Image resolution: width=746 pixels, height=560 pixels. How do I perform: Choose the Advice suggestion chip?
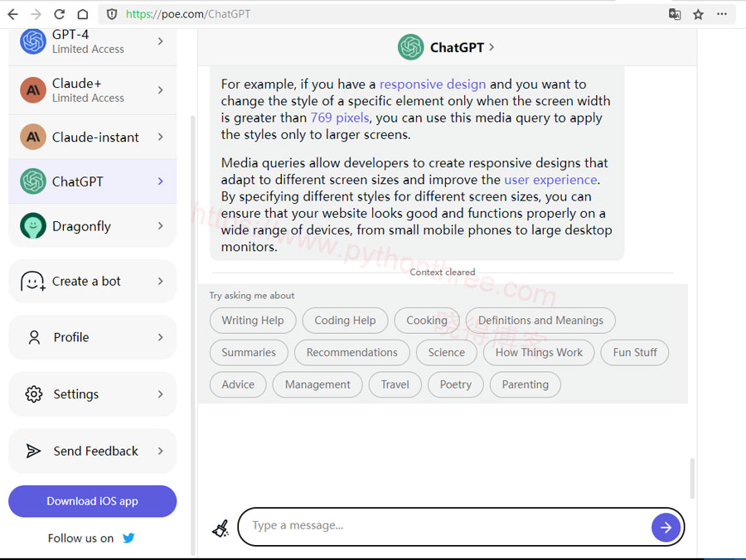click(238, 384)
